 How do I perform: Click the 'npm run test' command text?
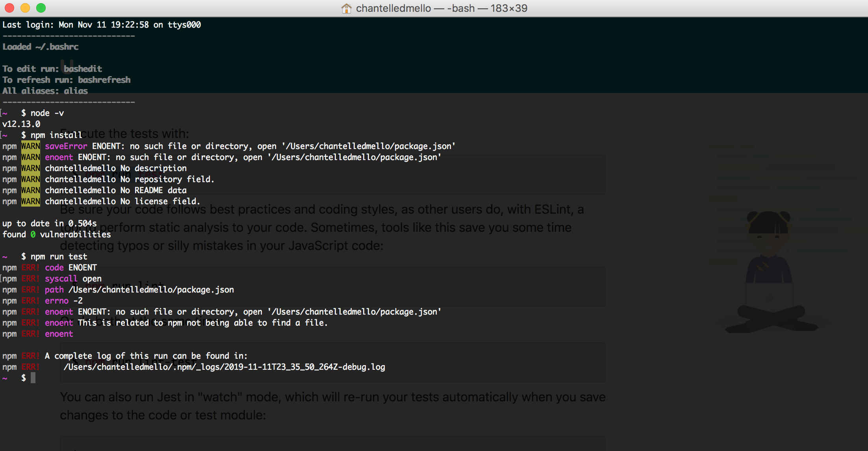[59, 257]
